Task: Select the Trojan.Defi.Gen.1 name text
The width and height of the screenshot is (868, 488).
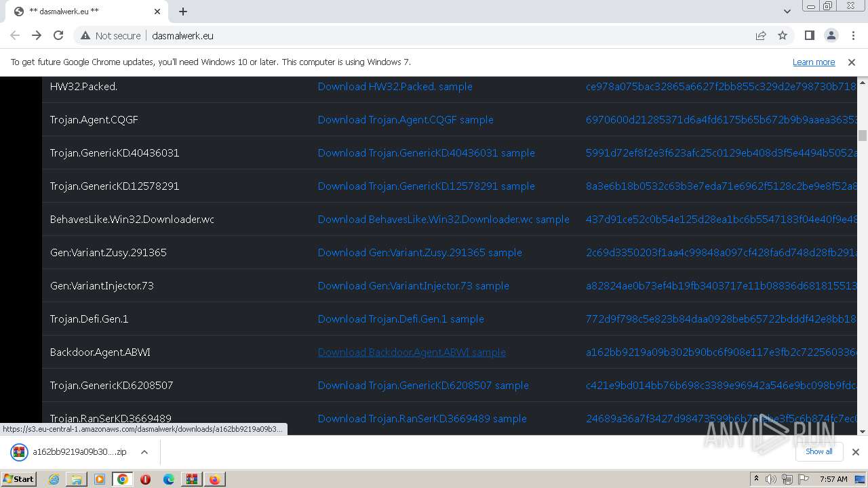Action: [x=89, y=319]
